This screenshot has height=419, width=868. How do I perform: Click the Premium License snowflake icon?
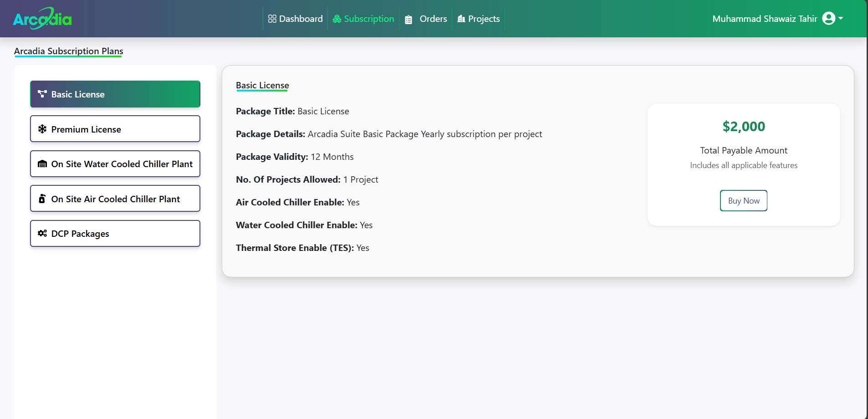[42, 129]
